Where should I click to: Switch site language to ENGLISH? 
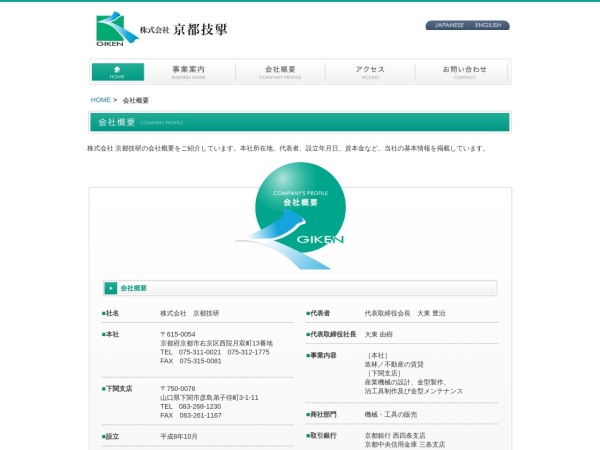pyautogui.click(x=488, y=25)
